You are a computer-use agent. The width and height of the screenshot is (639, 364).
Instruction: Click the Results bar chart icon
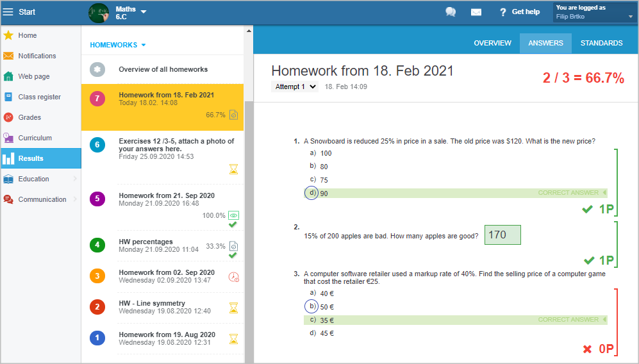[8, 158]
